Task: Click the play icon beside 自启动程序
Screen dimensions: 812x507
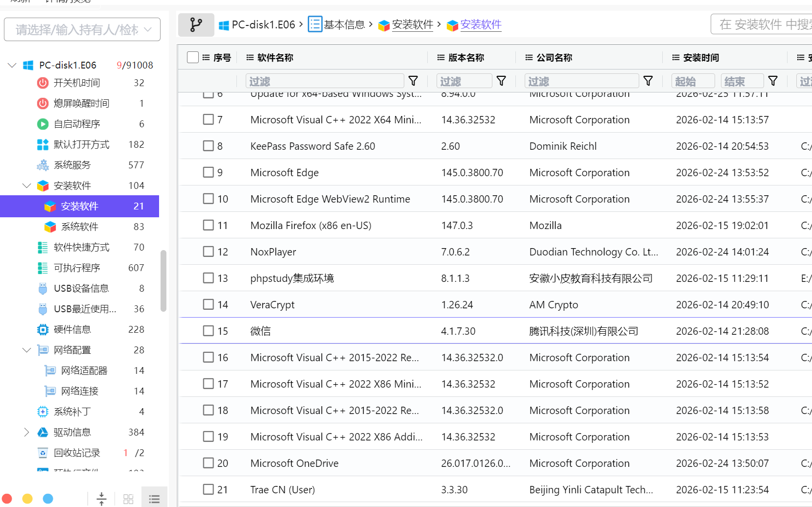Action: pyautogui.click(x=43, y=124)
